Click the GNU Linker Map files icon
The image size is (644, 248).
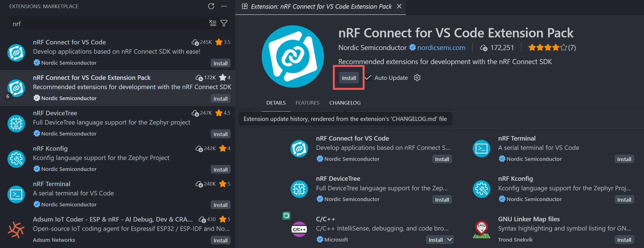tap(481, 229)
